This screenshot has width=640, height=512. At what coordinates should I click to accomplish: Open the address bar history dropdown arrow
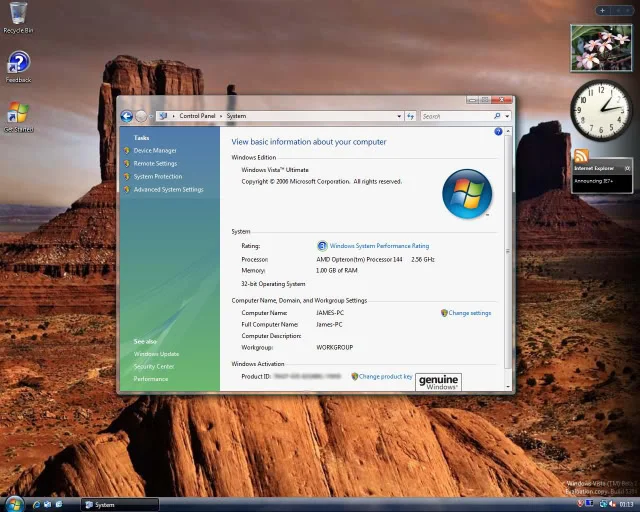tap(399, 116)
